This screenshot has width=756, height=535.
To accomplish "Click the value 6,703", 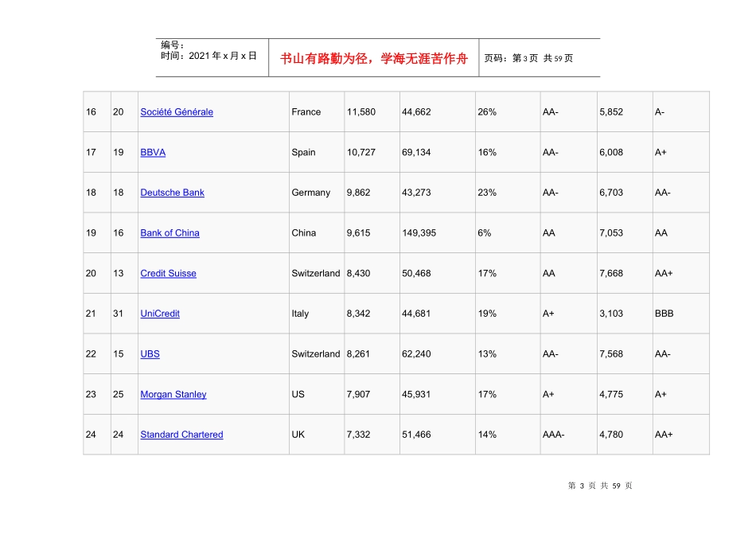I will coord(611,193).
